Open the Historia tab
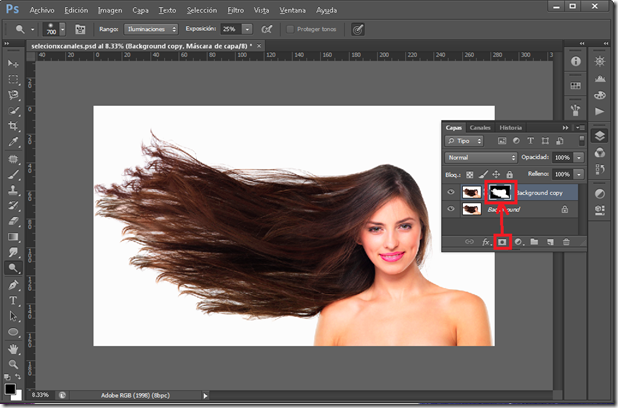 510,127
